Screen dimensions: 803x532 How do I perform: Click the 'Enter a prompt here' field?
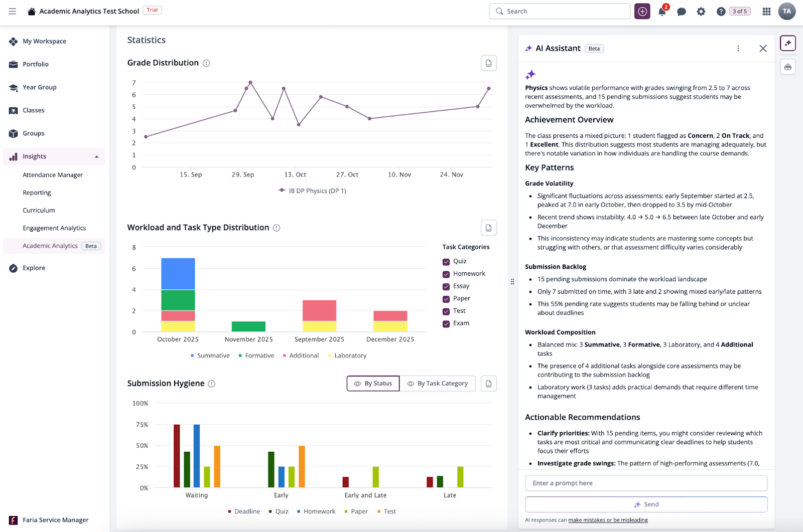tap(646, 483)
